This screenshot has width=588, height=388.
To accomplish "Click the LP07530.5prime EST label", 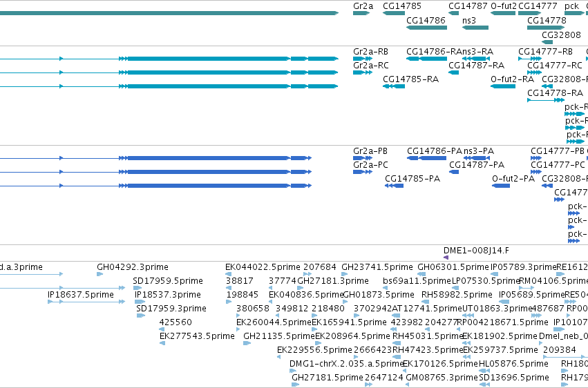I will click(486, 281).
